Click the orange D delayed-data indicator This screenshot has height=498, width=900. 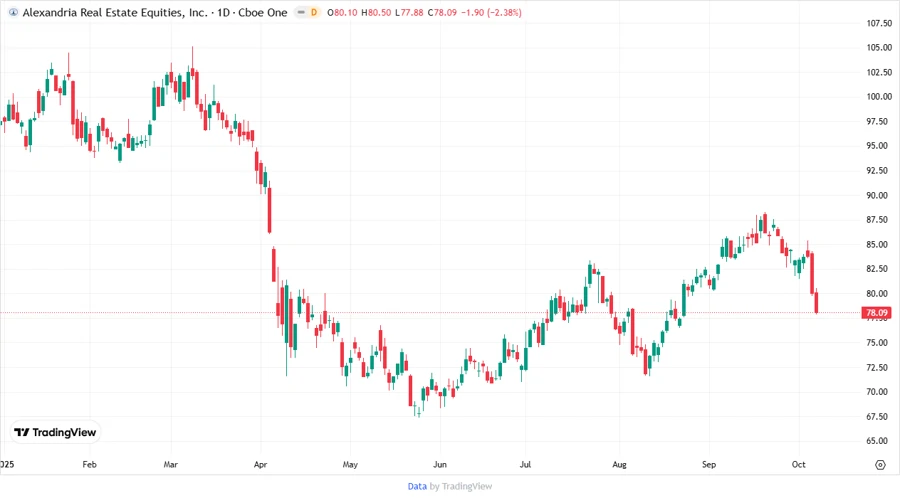point(314,13)
